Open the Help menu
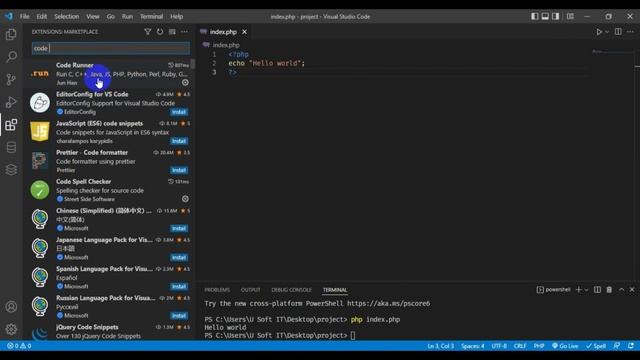 tap(176, 16)
